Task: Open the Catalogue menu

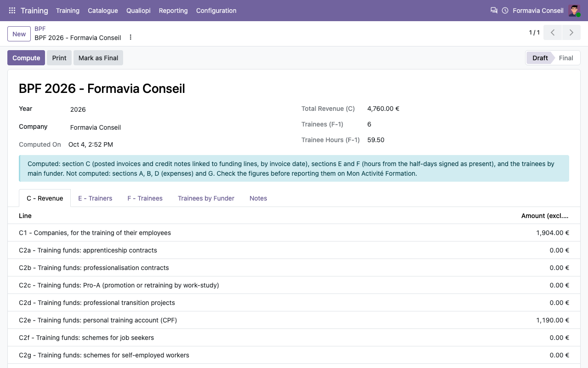Action: coord(103,11)
